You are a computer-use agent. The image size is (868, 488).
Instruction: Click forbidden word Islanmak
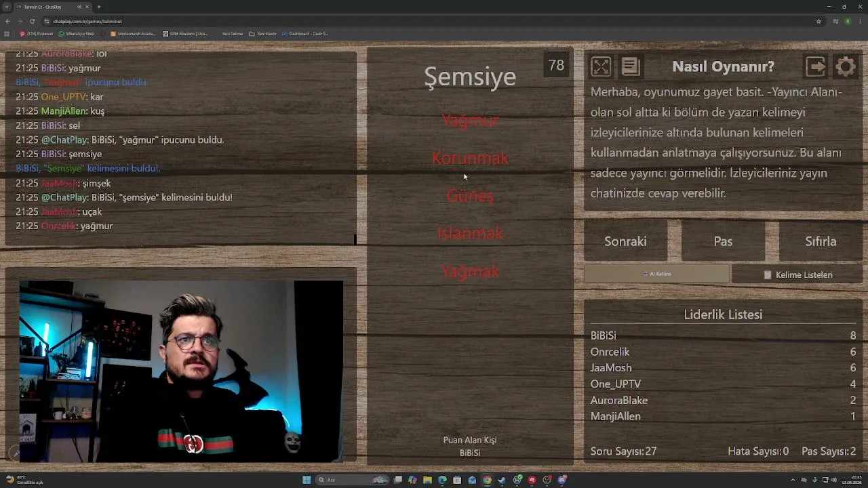pos(470,233)
